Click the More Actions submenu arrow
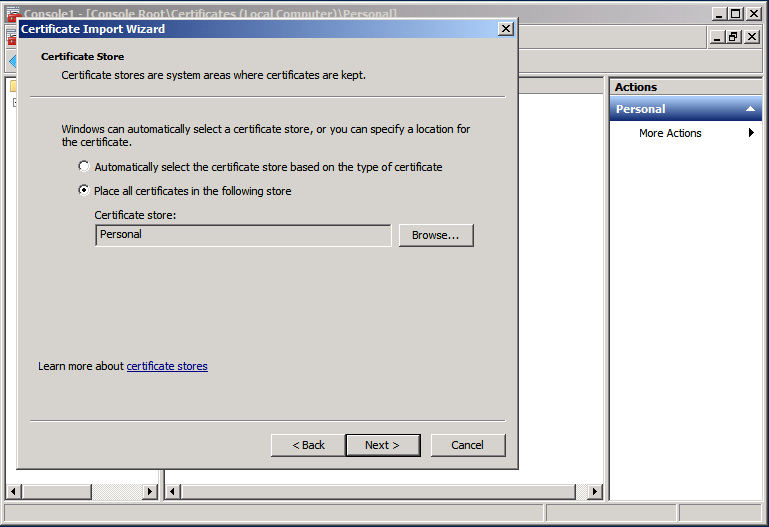 pyautogui.click(x=751, y=133)
